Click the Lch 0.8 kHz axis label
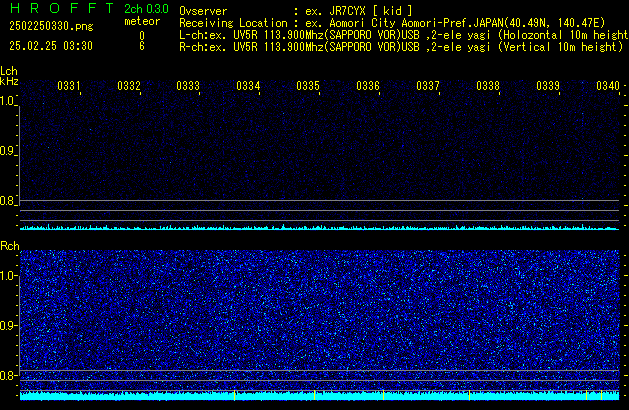 (x=7, y=201)
